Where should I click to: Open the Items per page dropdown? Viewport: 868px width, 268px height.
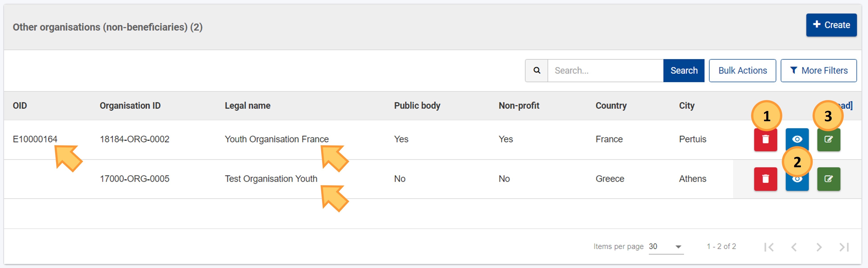coord(666,247)
